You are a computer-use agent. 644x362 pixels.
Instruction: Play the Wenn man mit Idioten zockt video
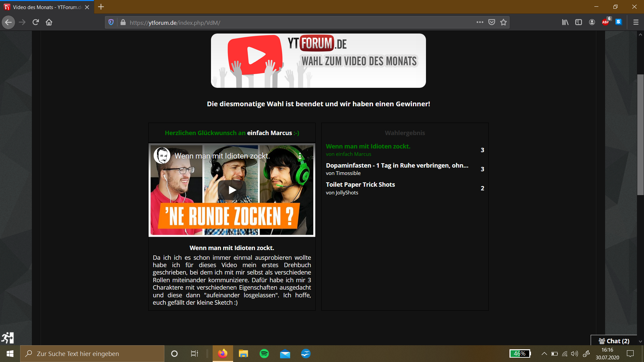tap(232, 190)
